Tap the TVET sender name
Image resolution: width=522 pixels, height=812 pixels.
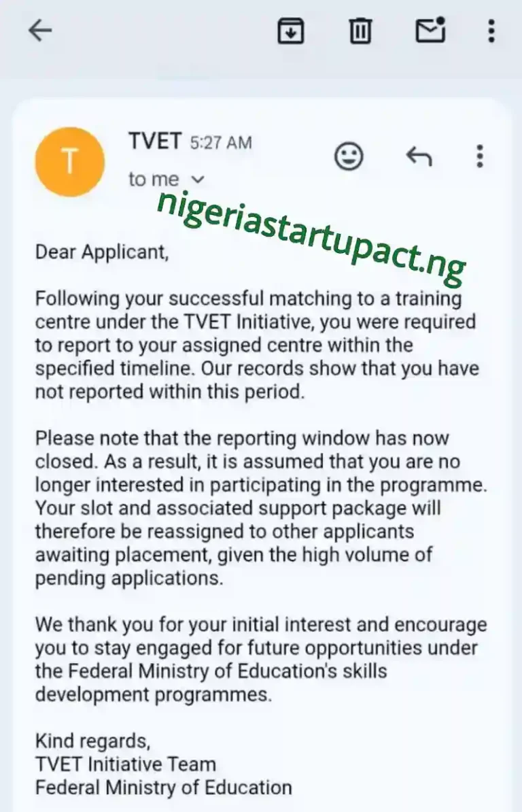pos(155,141)
